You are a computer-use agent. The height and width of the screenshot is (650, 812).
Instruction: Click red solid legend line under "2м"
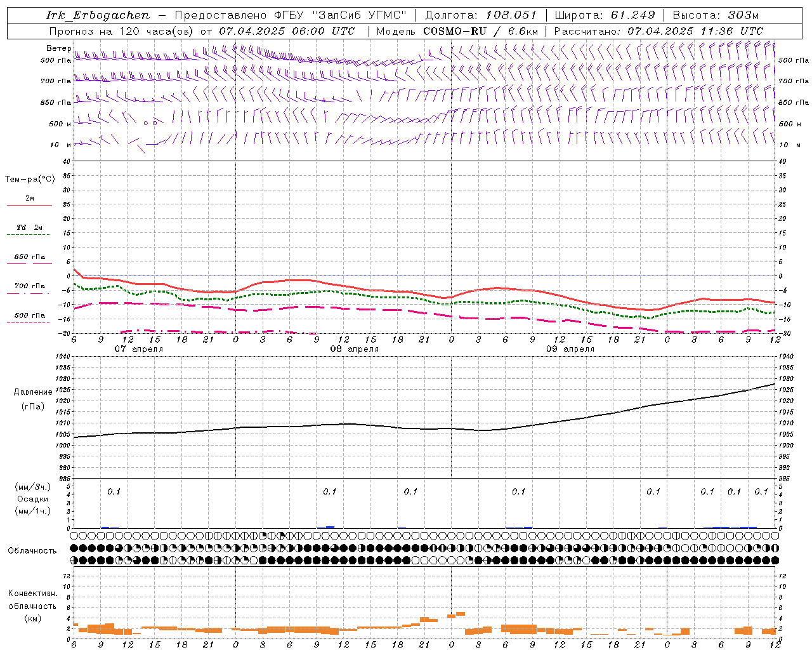[x=29, y=205]
